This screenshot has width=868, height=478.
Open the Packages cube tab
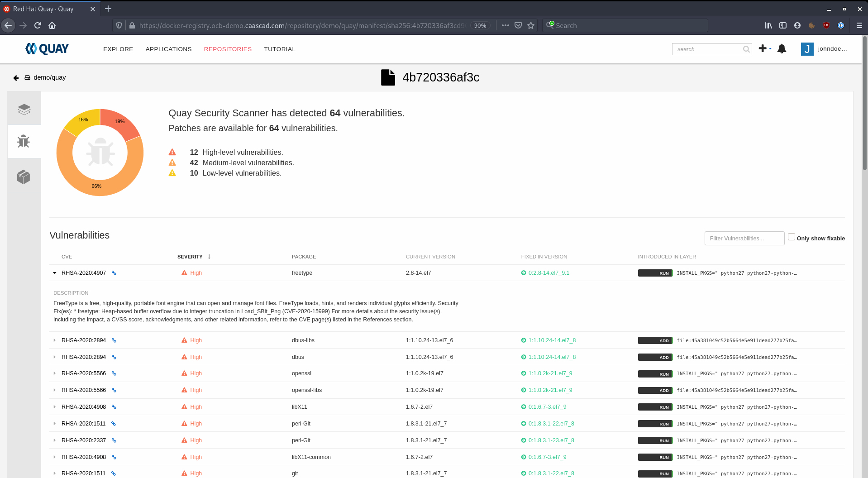pyautogui.click(x=24, y=177)
